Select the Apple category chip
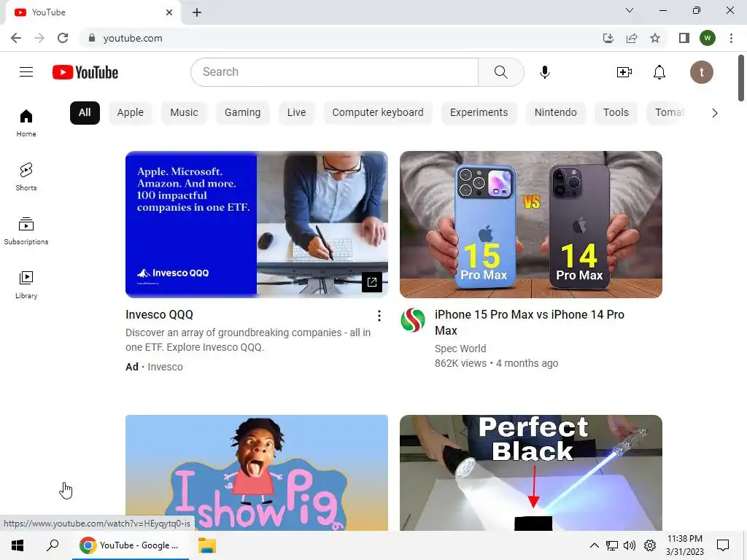 click(130, 113)
